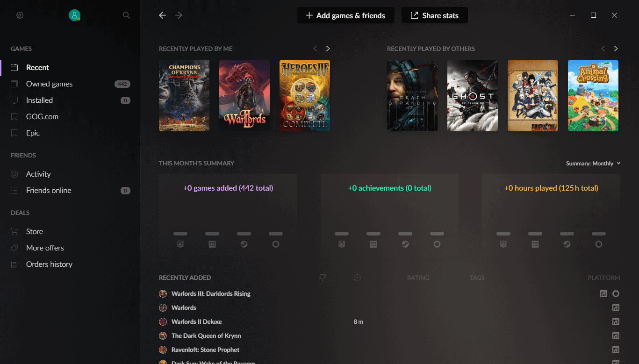Click the search magnifier icon
The image size is (639, 364).
[x=126, y=15]
